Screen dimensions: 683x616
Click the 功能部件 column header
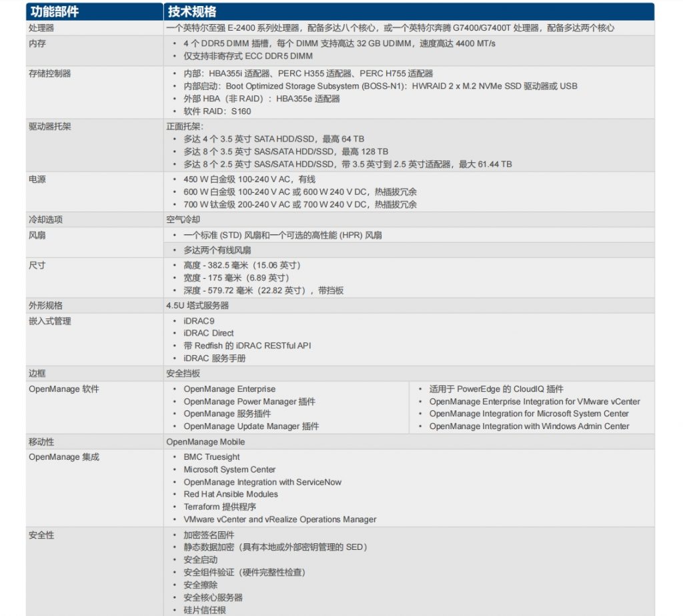click(55, 12)
